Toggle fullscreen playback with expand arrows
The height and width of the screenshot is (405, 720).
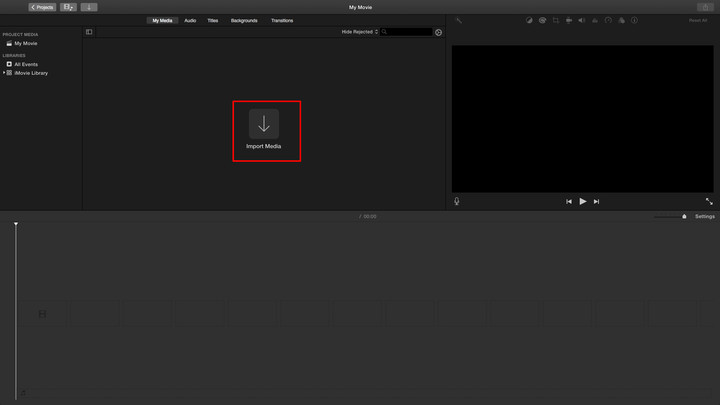coord(708,201)
